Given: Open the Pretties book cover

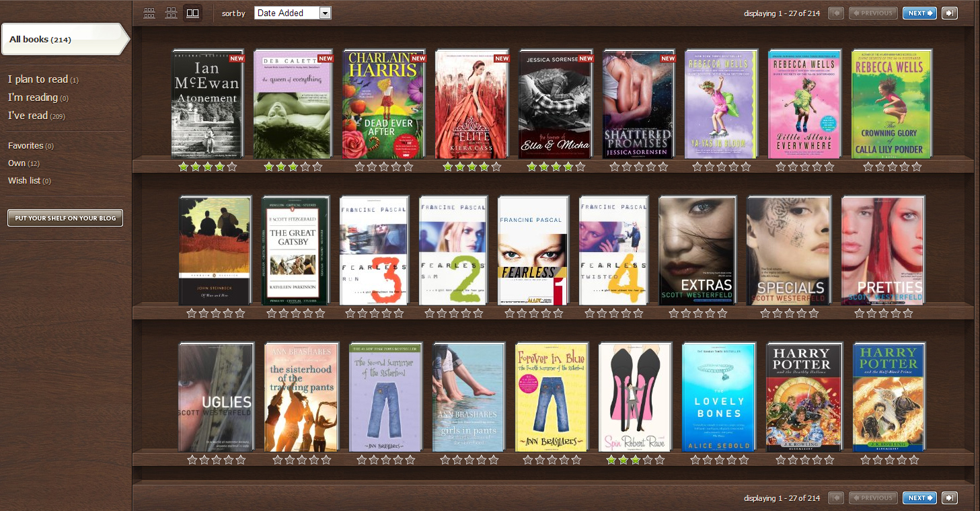Looking at the screenshot, I should (x=883, y=251).
